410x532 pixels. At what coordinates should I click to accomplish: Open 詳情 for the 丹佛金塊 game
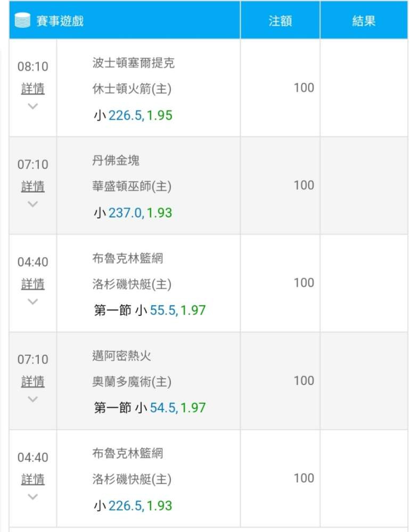tap(32, 186)
